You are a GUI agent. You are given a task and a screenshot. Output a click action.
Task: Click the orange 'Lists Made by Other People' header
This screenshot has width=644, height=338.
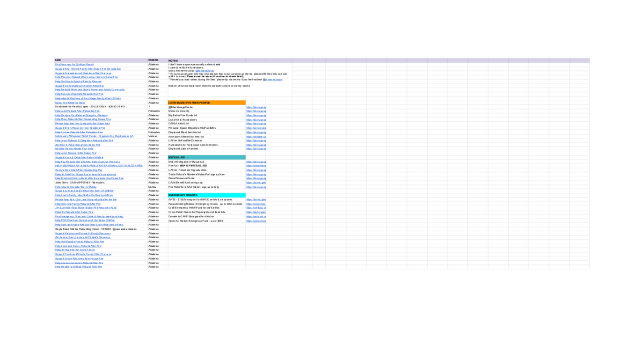tap(207, 102)
